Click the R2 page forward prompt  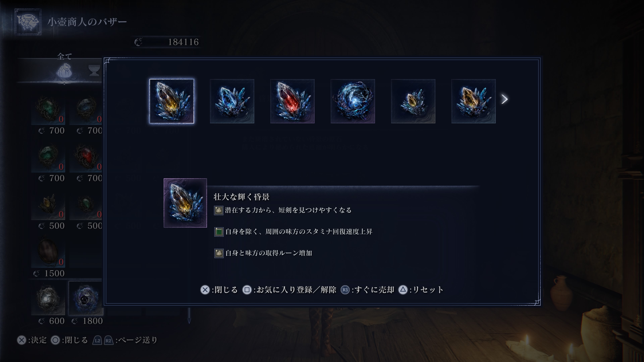109,340
